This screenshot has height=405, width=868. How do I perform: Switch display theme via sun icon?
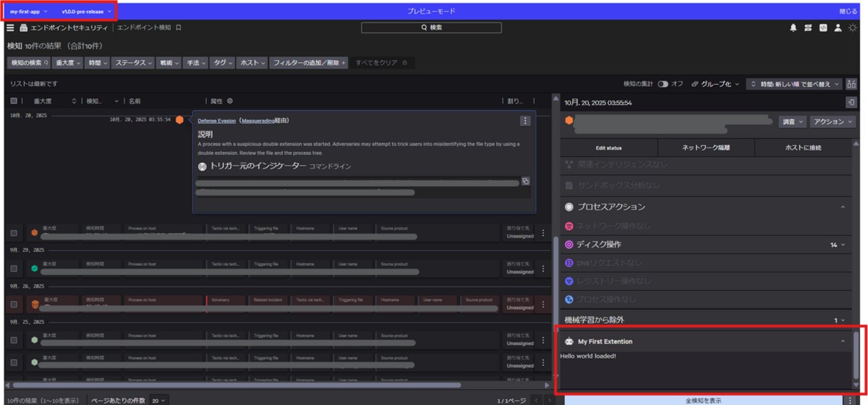click(853, 28)
